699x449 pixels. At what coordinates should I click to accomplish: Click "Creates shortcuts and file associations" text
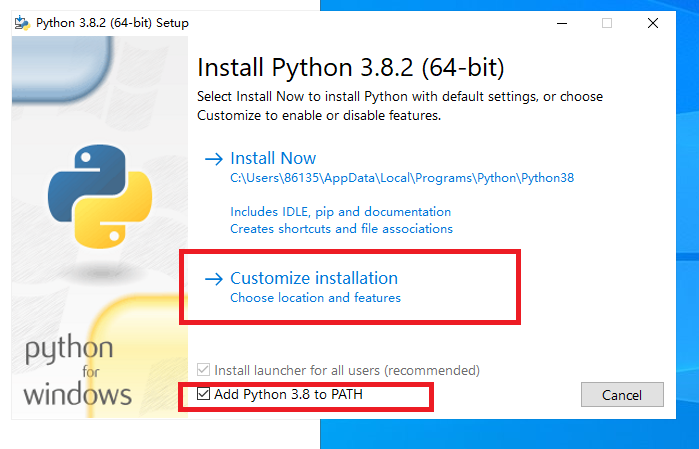(x=341, y=229)
